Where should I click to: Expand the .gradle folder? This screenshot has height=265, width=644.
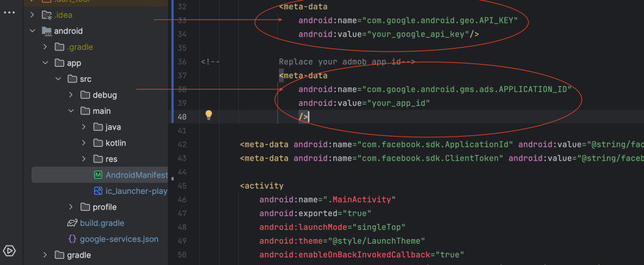click(x=45, y=47)
